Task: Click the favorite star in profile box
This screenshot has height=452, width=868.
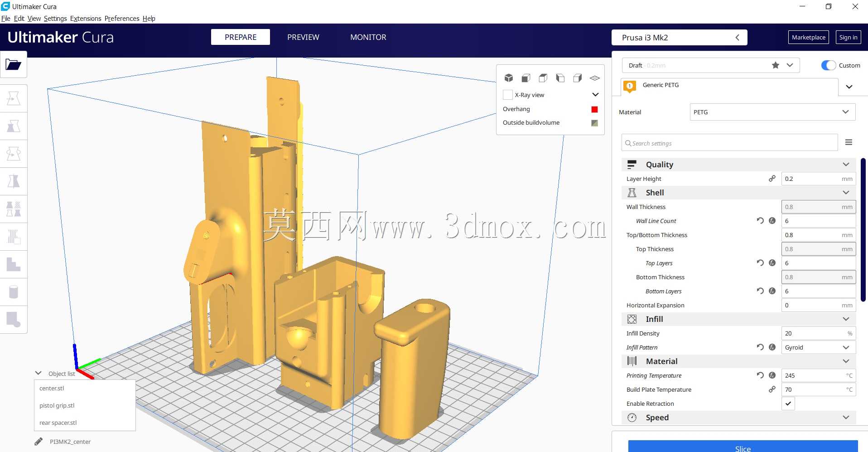Action: tap(776, 65)
